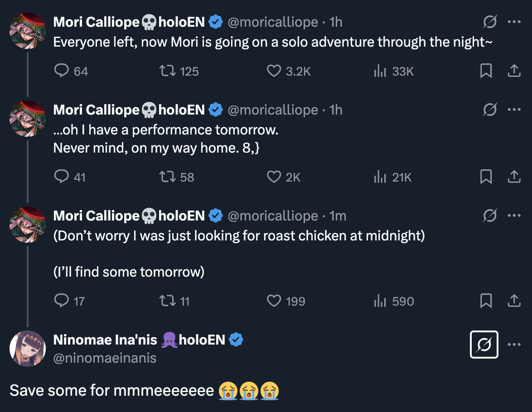Like the tweet with 3.2K likes
The width and height of the screenshot is (532, 412).
coord(274,71)
